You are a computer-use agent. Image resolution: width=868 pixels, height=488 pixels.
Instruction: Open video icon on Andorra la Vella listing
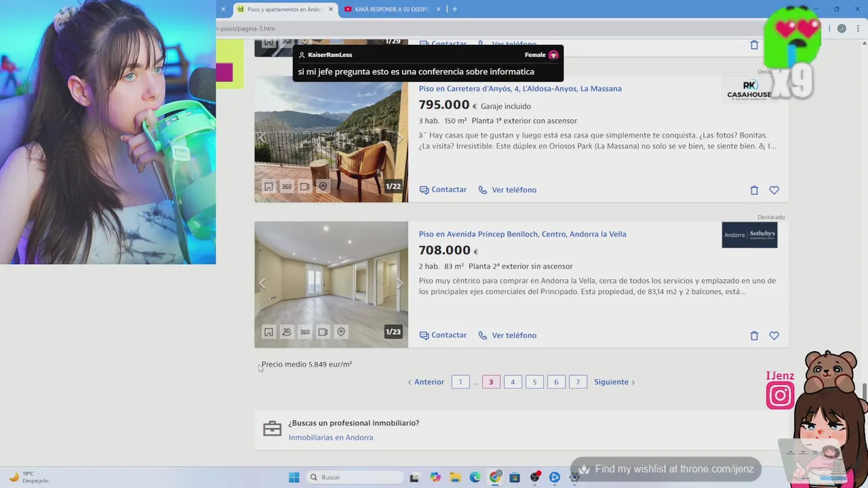point(323,332)
